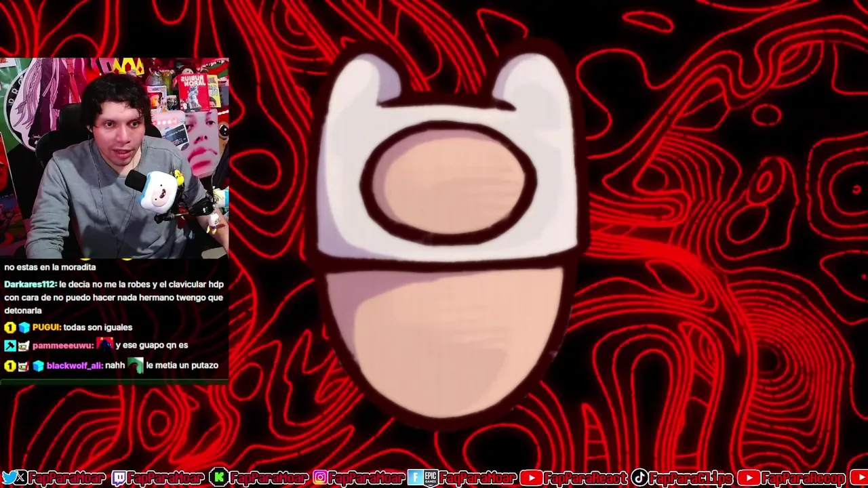This screenshot has width=868, height=488.
Task: Click the FapParaMoar label after the Twitch logo
Action: click(167, 478)
